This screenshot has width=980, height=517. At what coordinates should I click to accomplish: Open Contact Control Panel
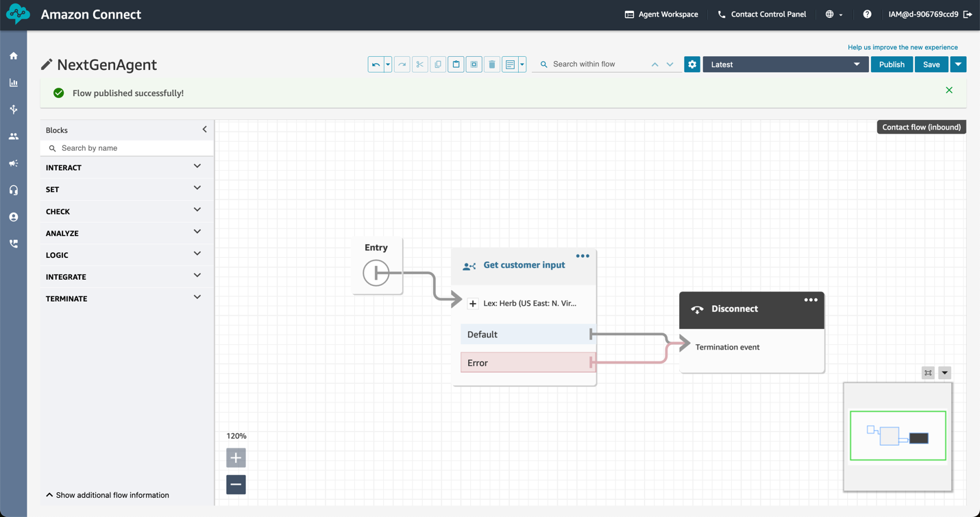pos(761,14)
